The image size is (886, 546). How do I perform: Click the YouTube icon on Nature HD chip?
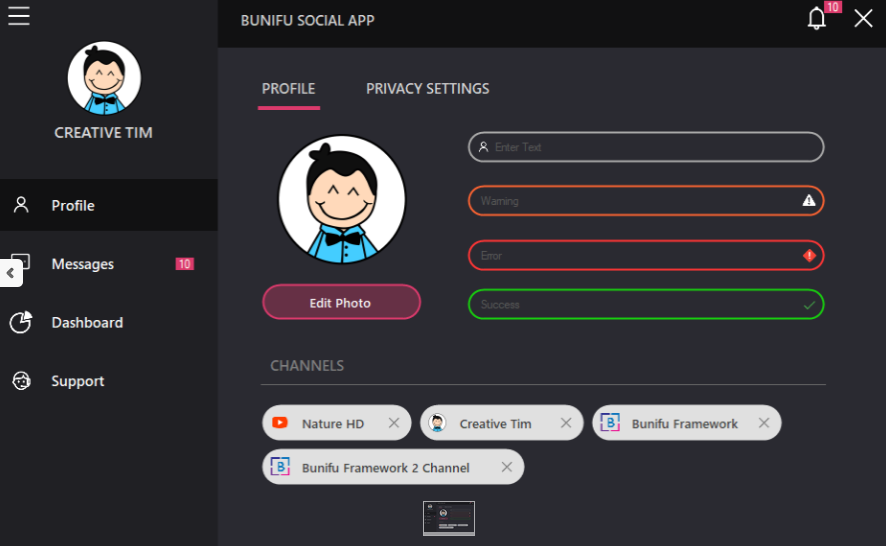[280, 423]
